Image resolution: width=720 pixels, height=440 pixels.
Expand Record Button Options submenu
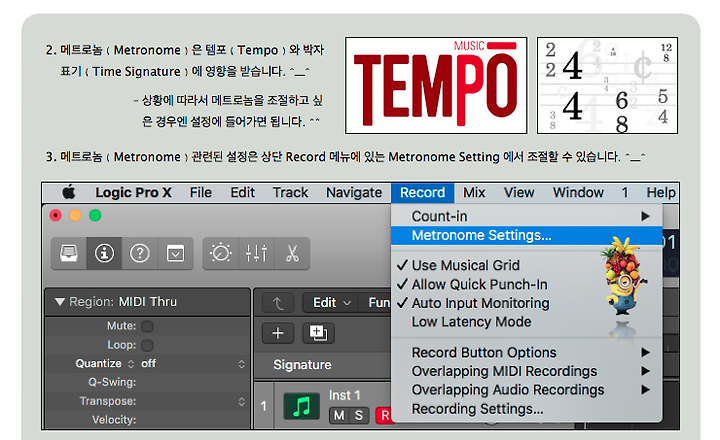point(527,352)
